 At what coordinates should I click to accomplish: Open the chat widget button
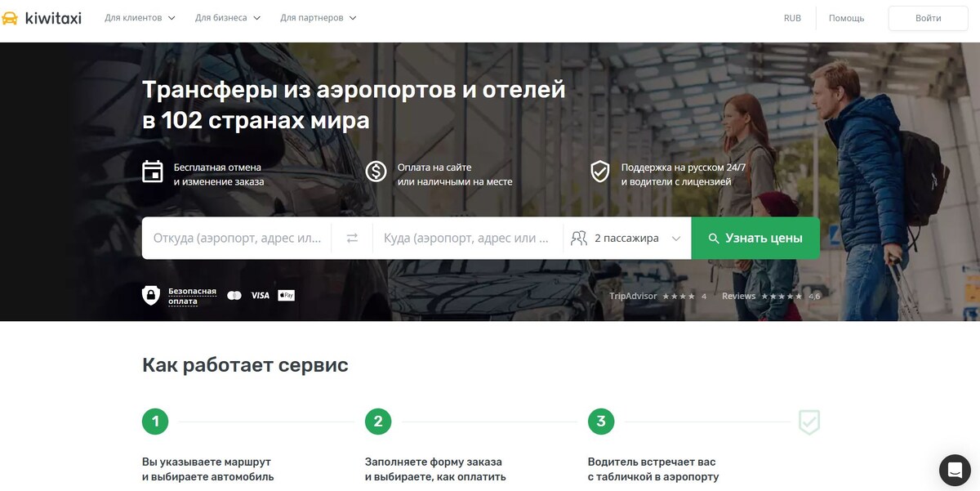tap(955, 469)
